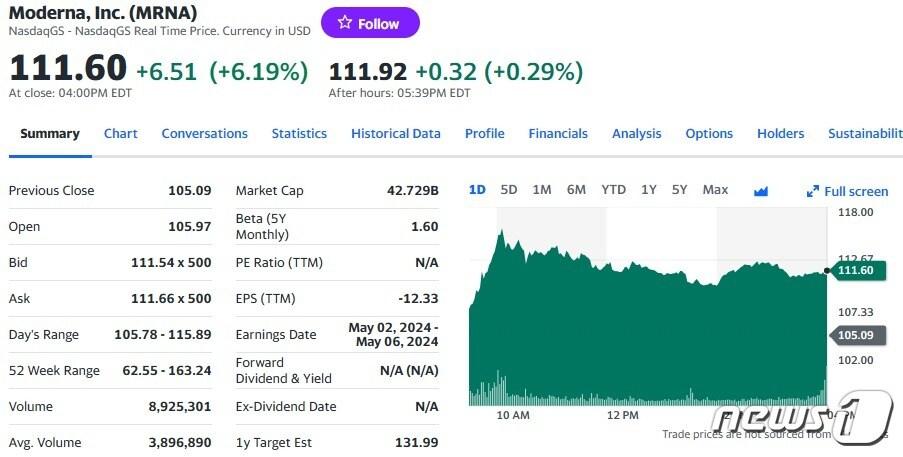Open the Conversations tab
The height and width of the screenshot is (457, 903).
point(204,134)
